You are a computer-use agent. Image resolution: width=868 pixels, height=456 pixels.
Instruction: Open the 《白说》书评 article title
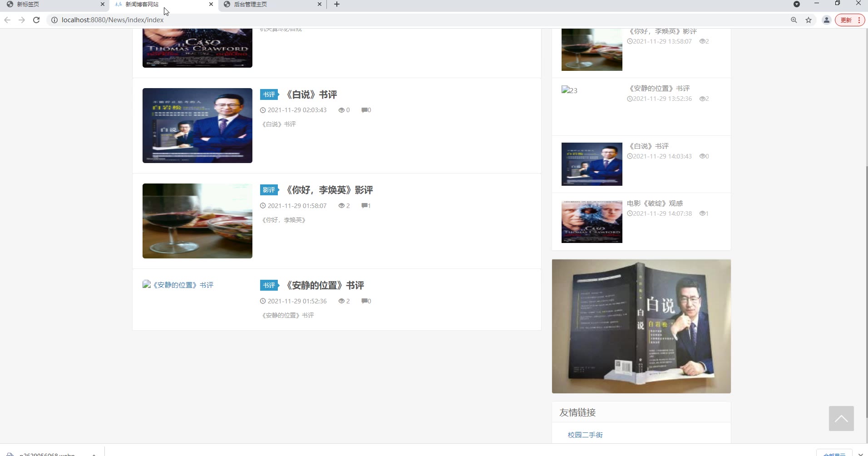[x=311, y=94]
